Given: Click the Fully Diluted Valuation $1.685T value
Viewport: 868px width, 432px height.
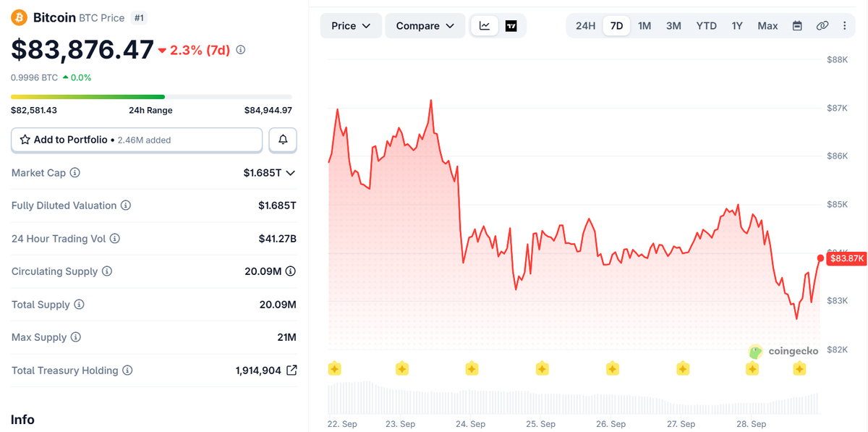Looking at the screenshot, I should pyautogui.click(x=277, y=206).
